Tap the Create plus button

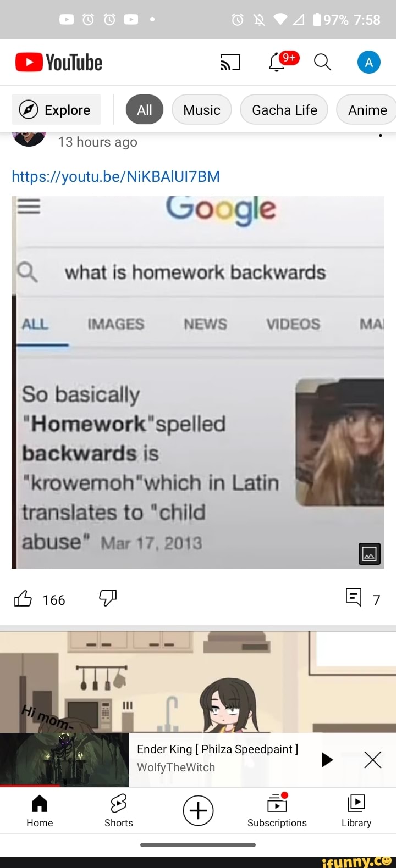point(198,810)
